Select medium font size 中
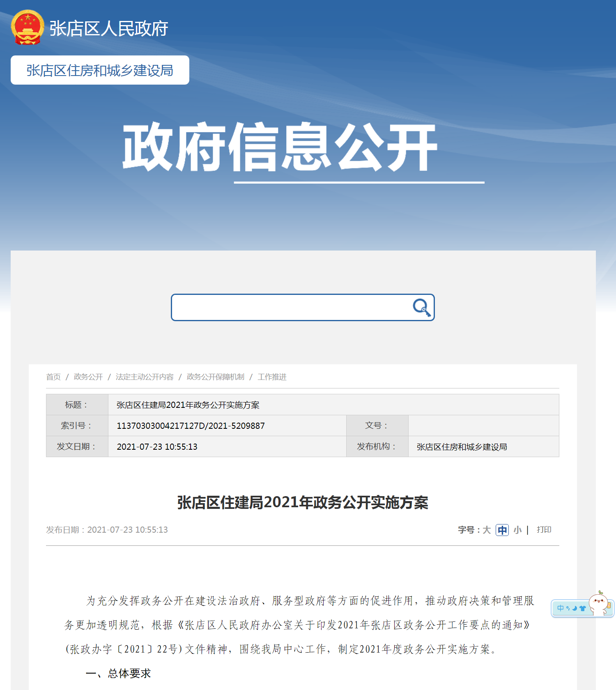This screenshot has width=616, height=690. coord(502,530)
